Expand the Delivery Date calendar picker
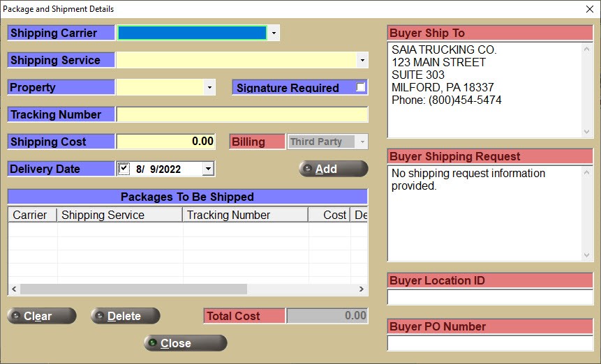This screenshot has width=601, height=364. click(208, 169)
